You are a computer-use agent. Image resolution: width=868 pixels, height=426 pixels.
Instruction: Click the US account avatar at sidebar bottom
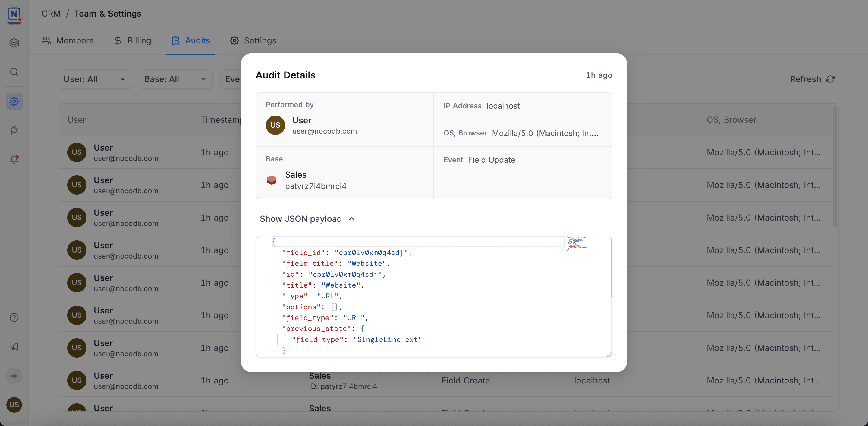(14, 404)
